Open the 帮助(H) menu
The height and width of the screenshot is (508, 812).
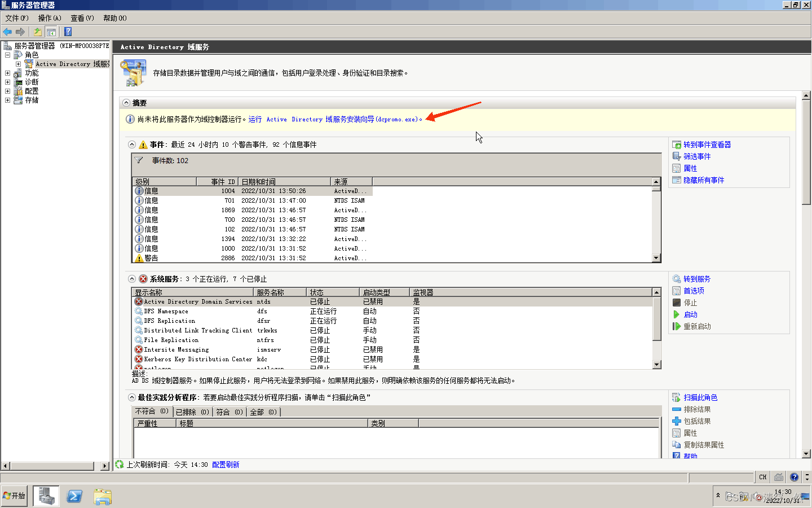(x=115, y=18)
